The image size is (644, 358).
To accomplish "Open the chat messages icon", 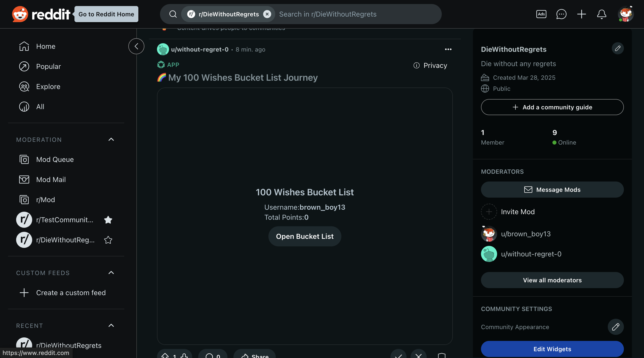I will coord(561,14).
